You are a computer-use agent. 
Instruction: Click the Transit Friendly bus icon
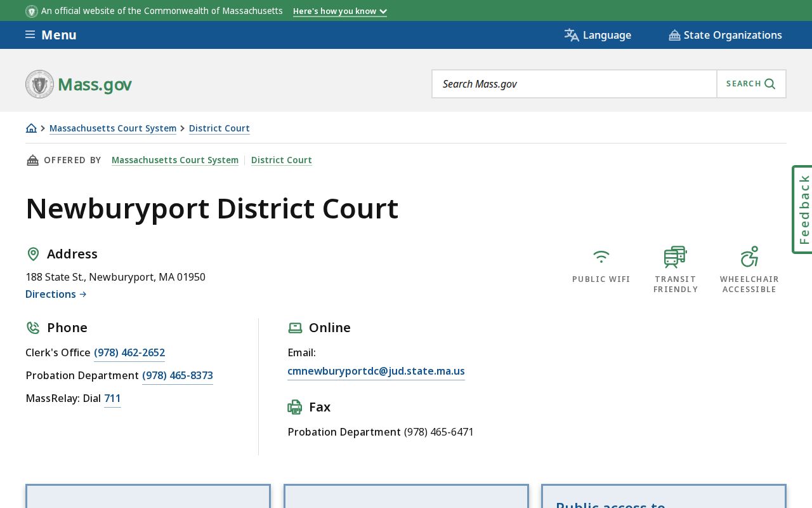tap(676, 257)
